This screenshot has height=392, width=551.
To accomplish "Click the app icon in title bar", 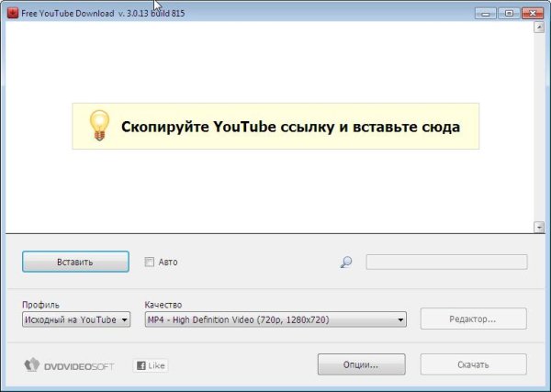I will tap(13, 13).
